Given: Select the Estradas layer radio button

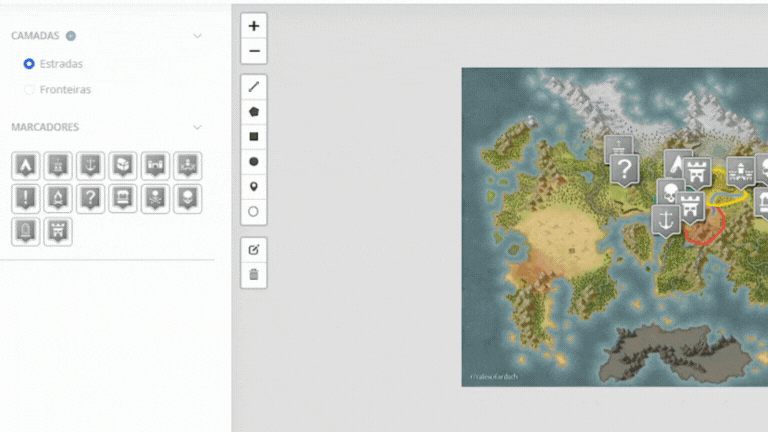Looking at the screenshot, I should coord(29,64).
